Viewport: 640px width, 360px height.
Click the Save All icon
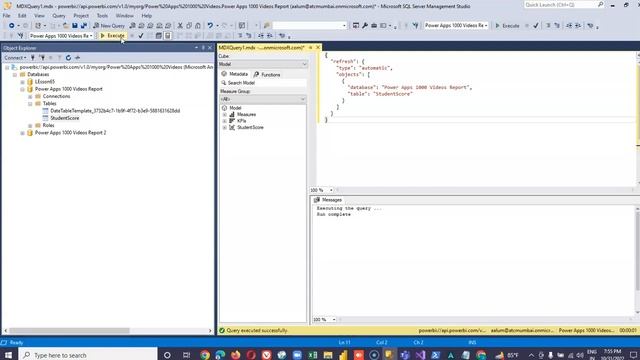pyautogui.click(x=84, y=26)
